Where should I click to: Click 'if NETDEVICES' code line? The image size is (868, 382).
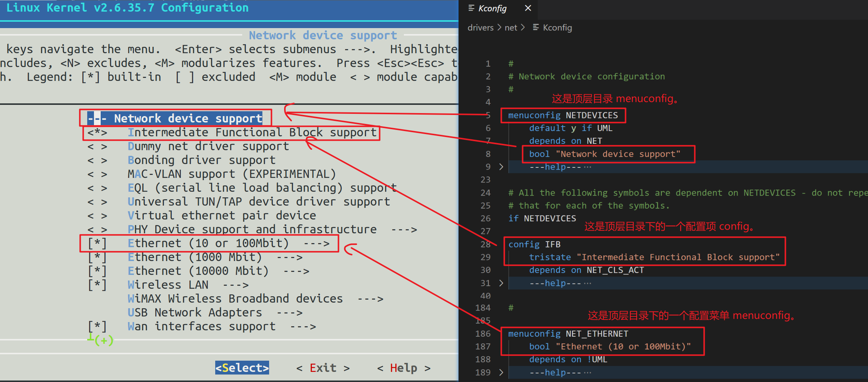tap(542, 218)
